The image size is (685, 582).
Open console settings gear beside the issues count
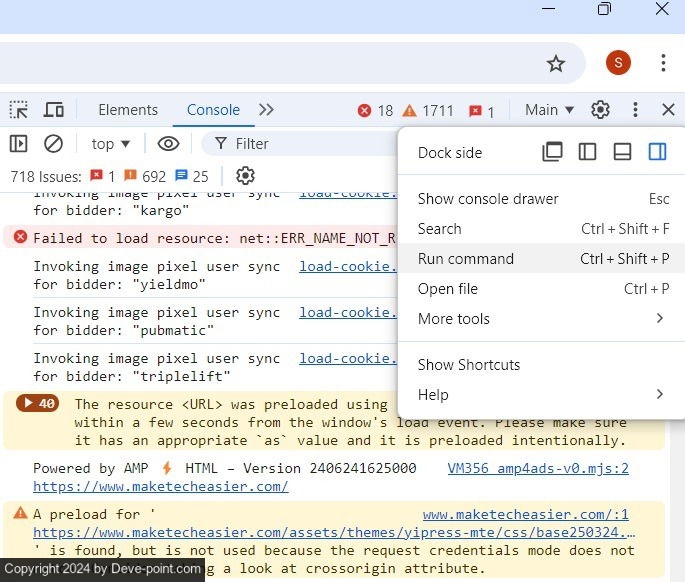pyautogui.click(x=245, y=176)
